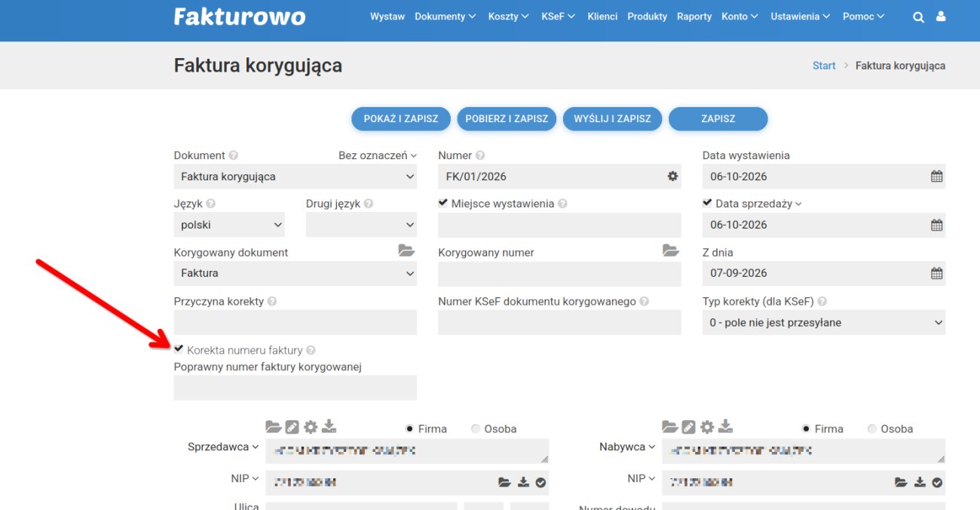Click edit pencil icon above Sprzedawca
This screenshot has width=980, height=510.
point(292,427)
